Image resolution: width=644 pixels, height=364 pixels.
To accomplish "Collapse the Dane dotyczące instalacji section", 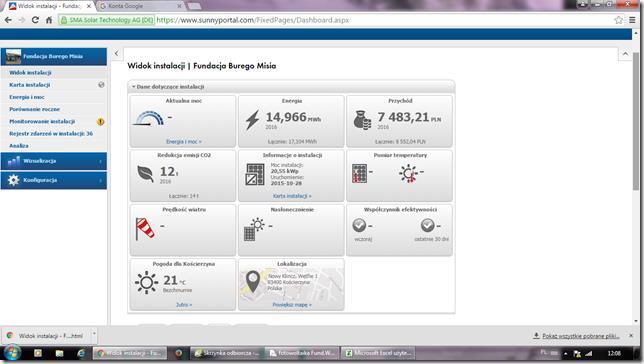I will (x=168, y=87).
